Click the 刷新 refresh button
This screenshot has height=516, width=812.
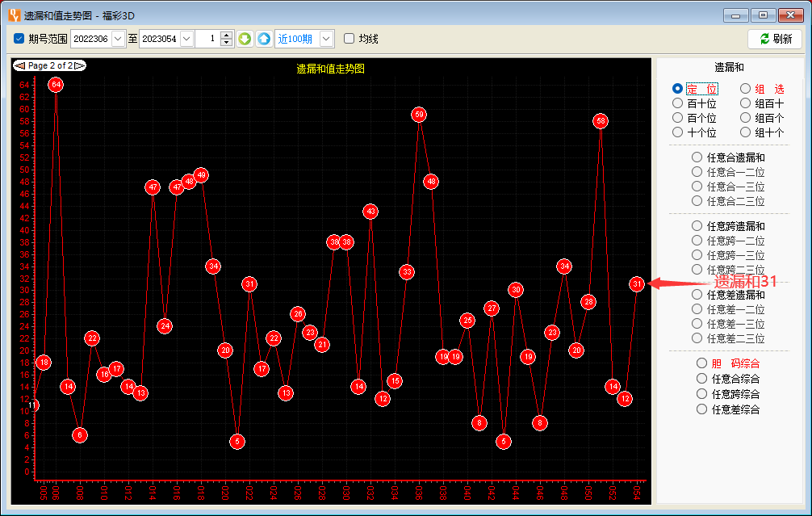(x=775, y=39)
